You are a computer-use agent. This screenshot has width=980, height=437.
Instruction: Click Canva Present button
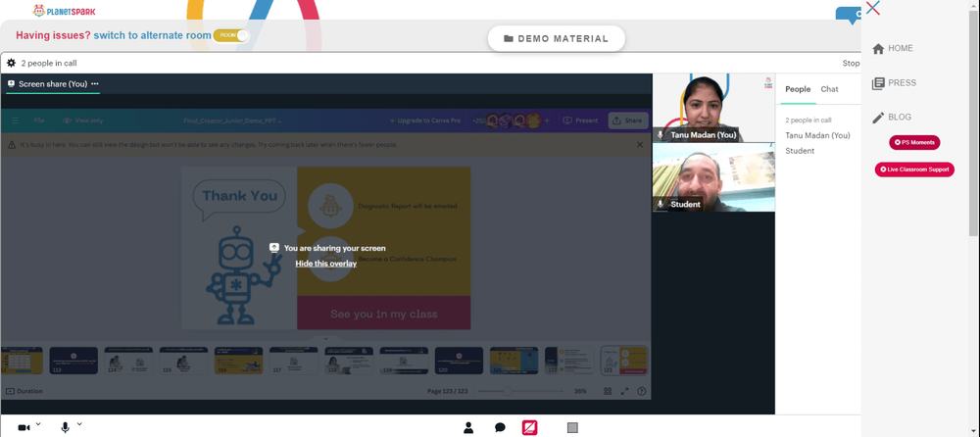(580, 121)
